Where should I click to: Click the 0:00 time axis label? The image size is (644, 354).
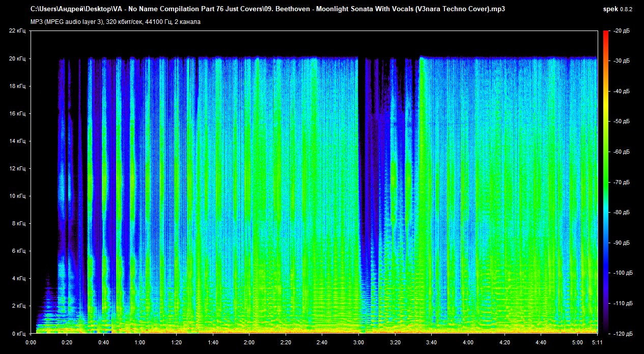click(x=31, y=342)
